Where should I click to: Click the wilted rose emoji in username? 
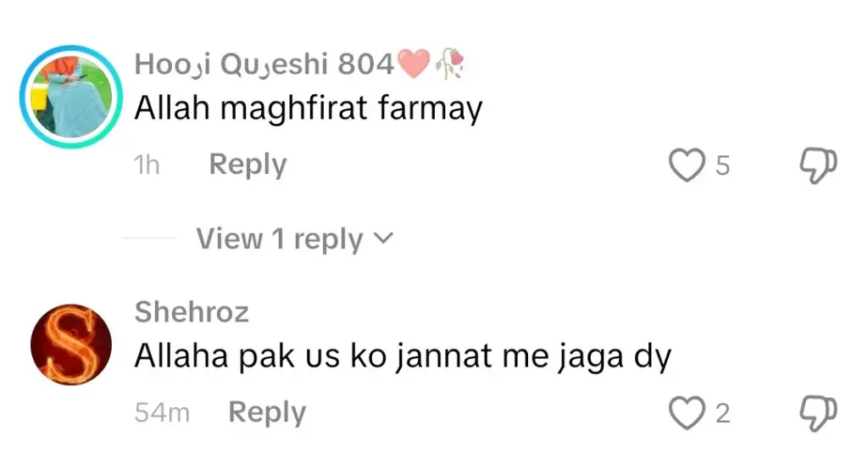pyautogui.click(x=449, y=64)
